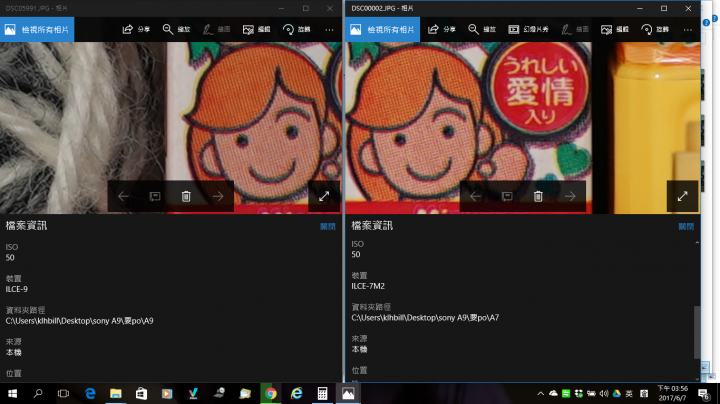Go to previous photo in DSC00002.JPG window

coord(475,196)
